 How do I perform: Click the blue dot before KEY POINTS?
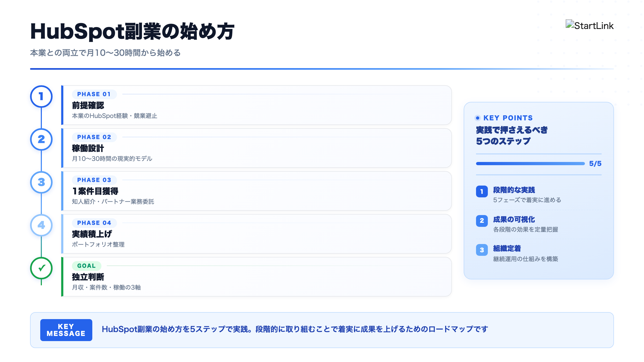click(x=478, y=118)
